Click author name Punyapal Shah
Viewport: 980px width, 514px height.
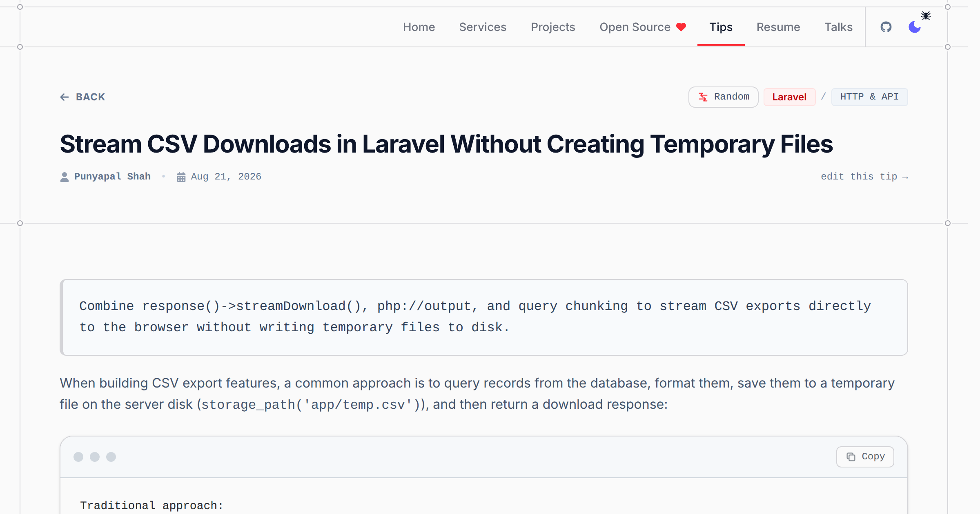[112, 177]
